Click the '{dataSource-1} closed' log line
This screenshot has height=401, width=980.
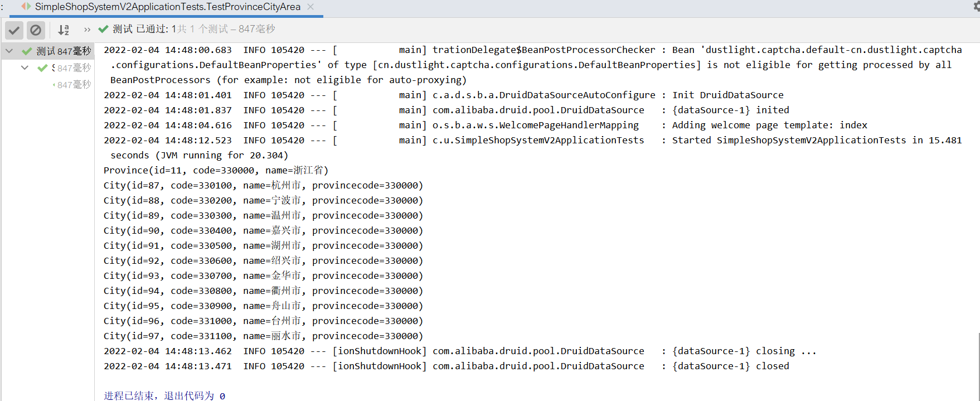point(447,366)
